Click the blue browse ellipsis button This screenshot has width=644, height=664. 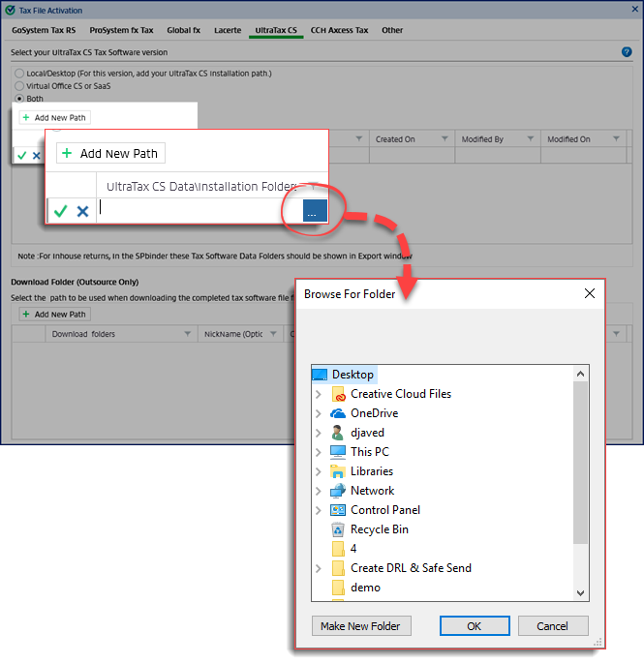coord(315,210)
